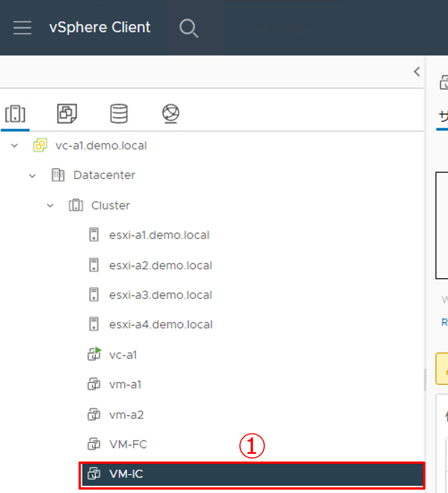Select the Datacenter item in tree
The height and width of the screenshot is (493, 448).
104,175
